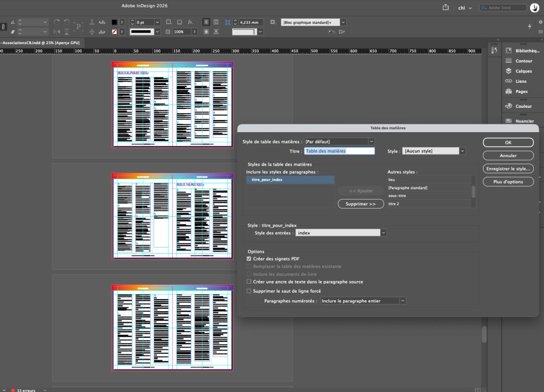
Task: Select sous-titre in Autres styles list
Action: pos(429,195)
